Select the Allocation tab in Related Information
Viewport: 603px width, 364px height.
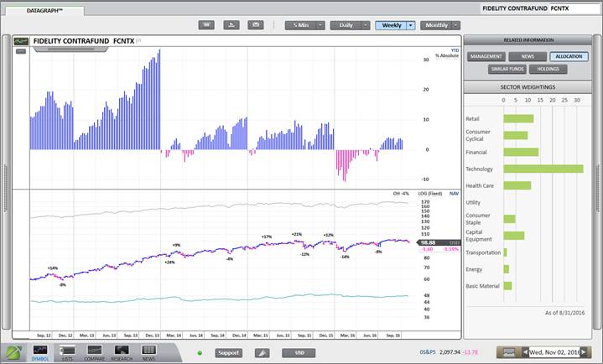pyautogui.click(x=569, y=56)
